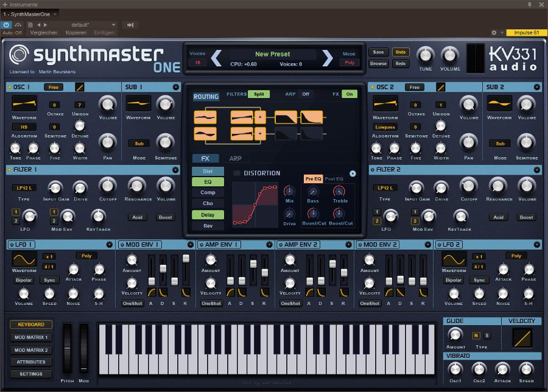The image size is (548, 392).
Task: Open the OSC 1 keytrack curve icon
Action: (80, 87)
